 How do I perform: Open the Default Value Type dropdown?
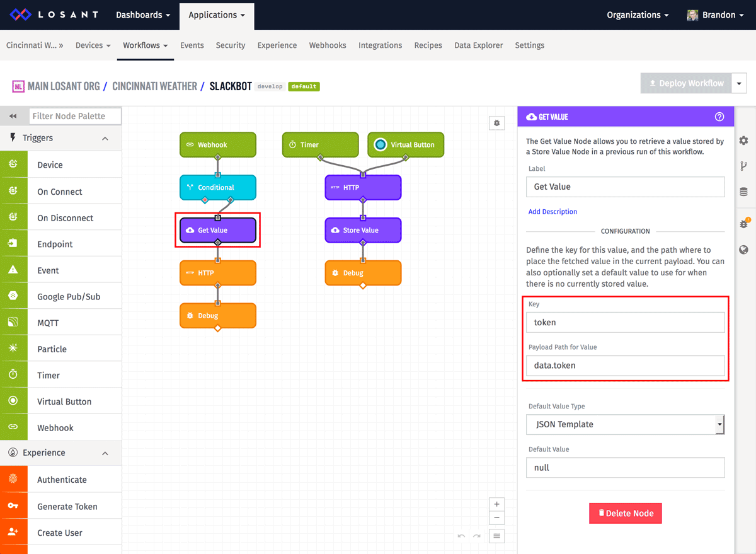point(625,424)
